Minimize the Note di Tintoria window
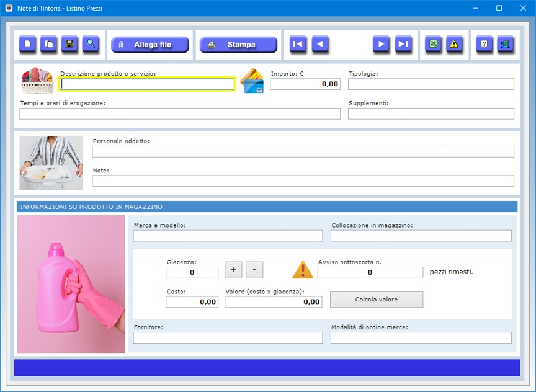 click(475, 8)
